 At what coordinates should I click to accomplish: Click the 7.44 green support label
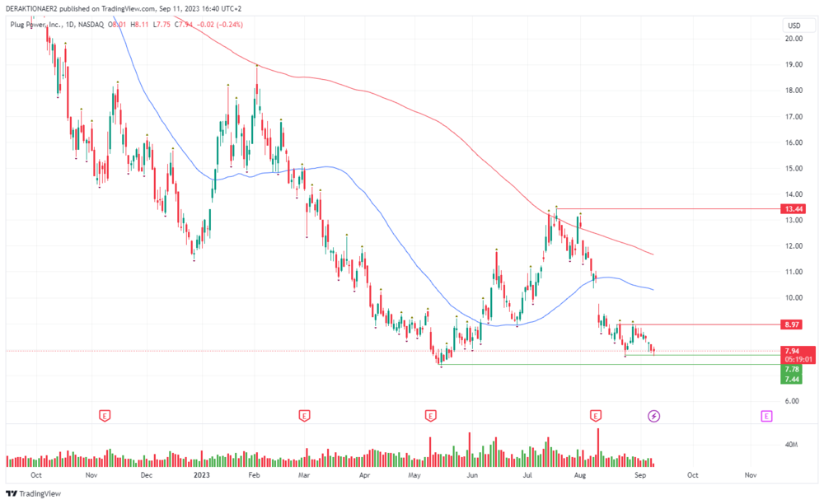coord(791,379)
